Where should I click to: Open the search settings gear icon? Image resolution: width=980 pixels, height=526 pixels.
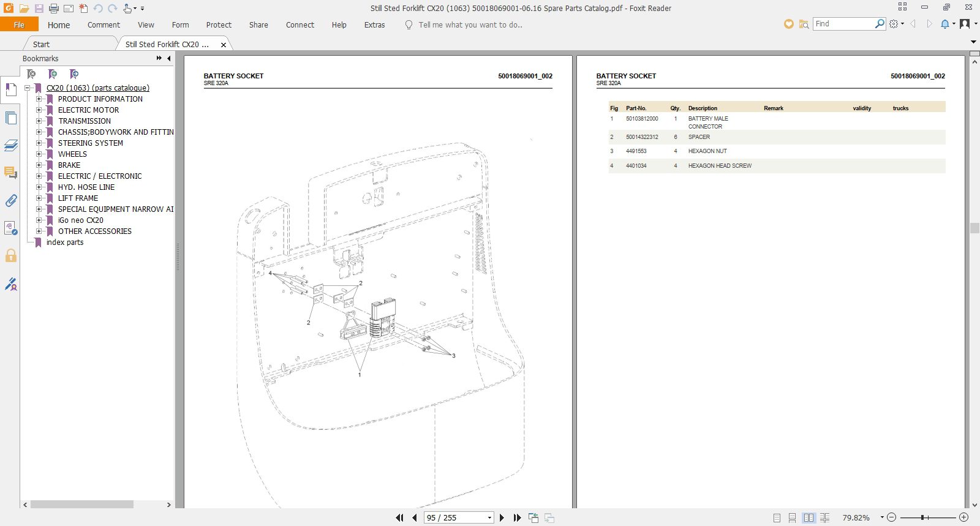point(894,24)
